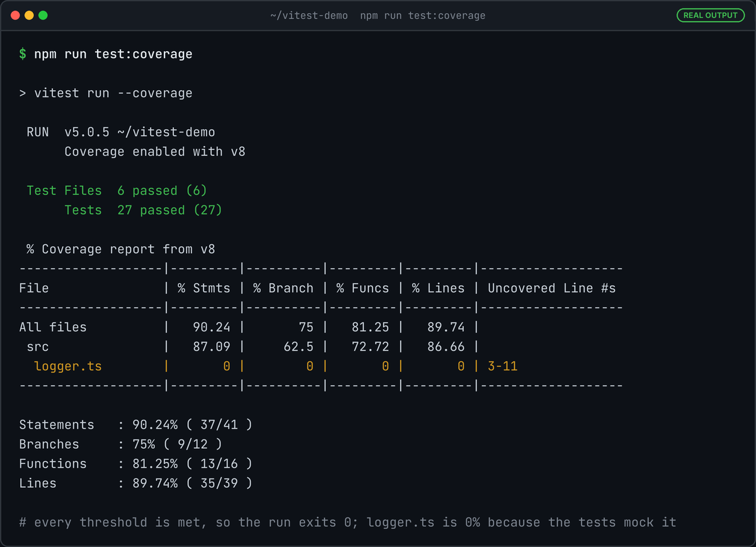Click the 'src' row label
The image size is (756, 547).
38,347
